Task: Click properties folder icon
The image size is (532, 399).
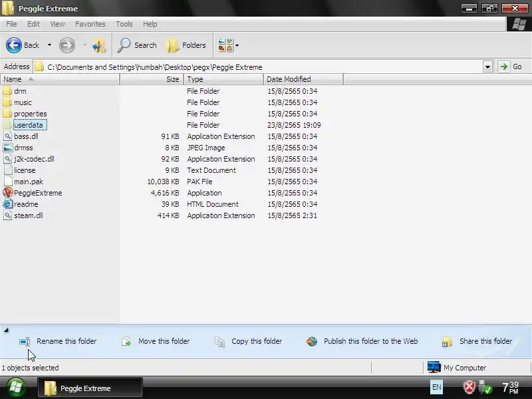Action: pos(7,113)
